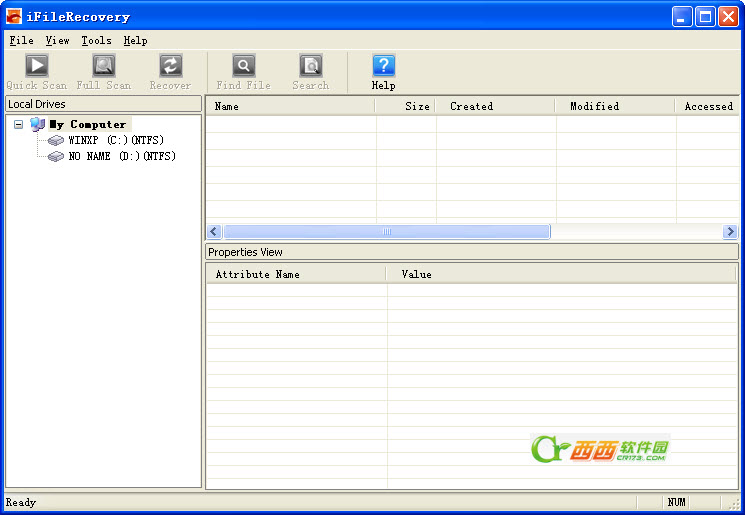Start a Full Scan from toolbar
The height and width of the screenshot is (515, 745).
(x=104, y=66)
